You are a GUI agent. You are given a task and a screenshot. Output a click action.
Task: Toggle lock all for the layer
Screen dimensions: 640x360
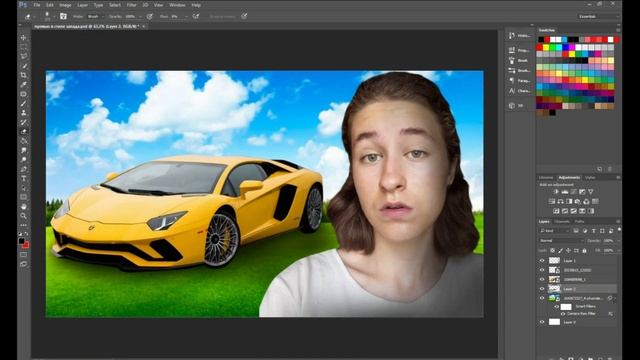pos(584,250)
